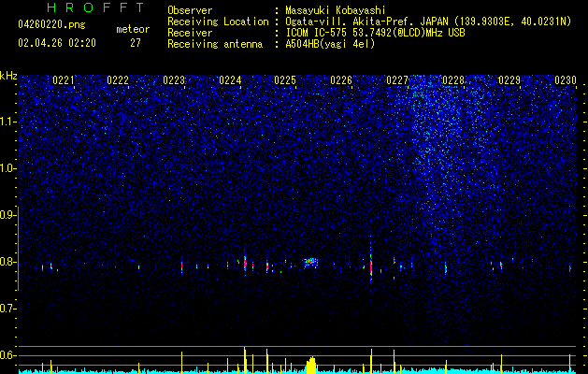Viewport: 588px width, 374px height.
Task: Click the 0228 time marker
Action: tap(453, 80)
